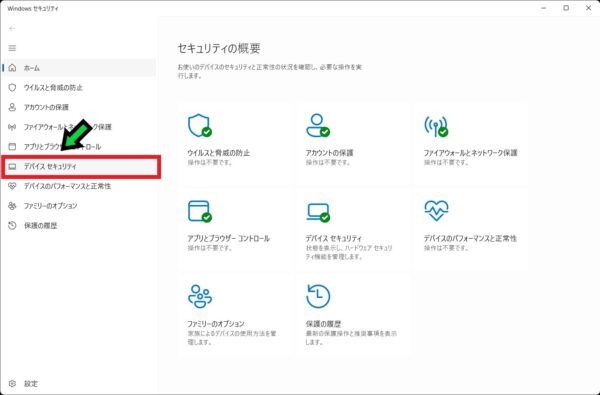
Task: Click the large heart monitor icon on performance card
Action: [436, 211]
